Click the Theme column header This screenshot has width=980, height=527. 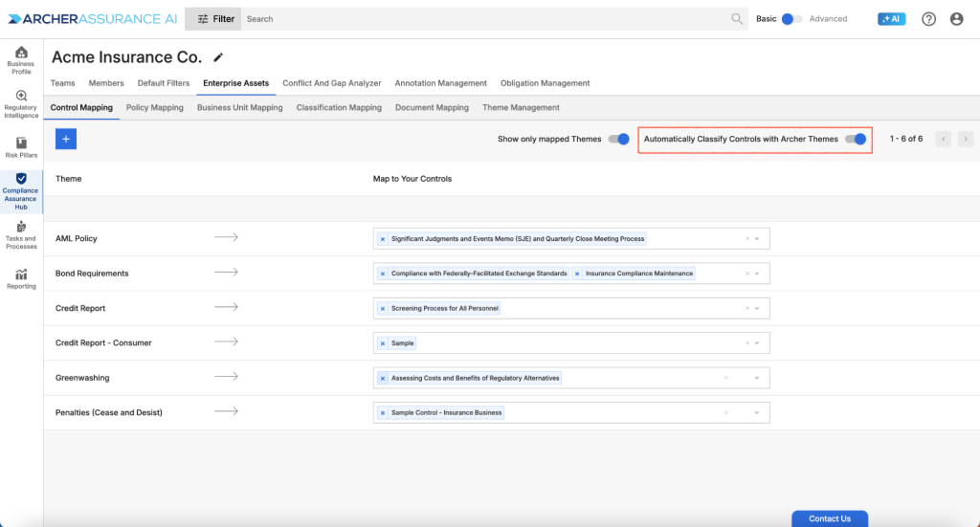68,179
